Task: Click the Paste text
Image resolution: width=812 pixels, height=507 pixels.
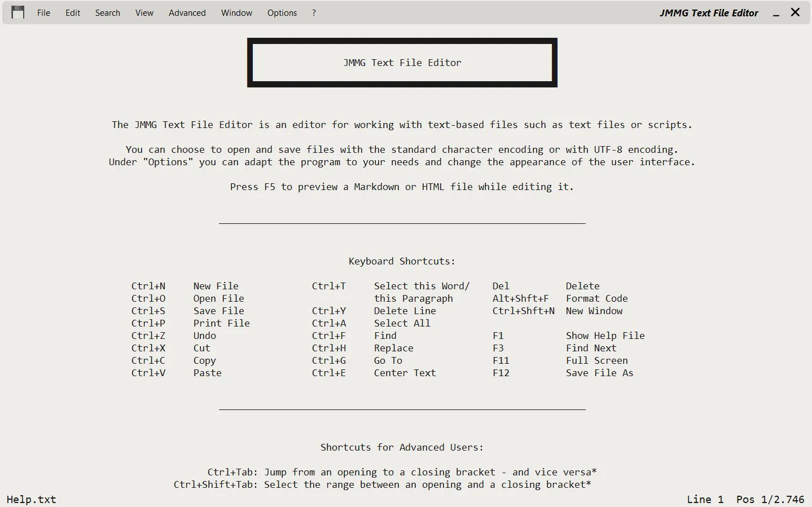Action: pyautogui.click(x=208, y=373)
